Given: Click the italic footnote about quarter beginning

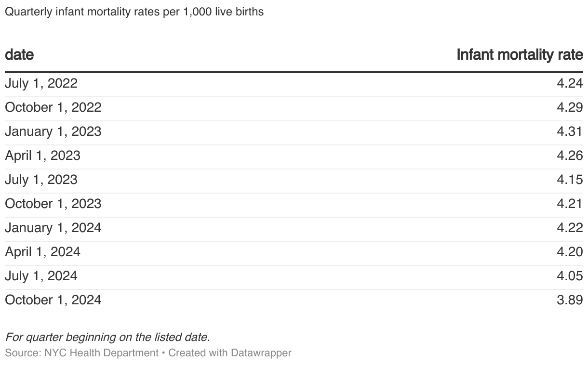Looking at the screenshot, I should click(x=107, y=337).
